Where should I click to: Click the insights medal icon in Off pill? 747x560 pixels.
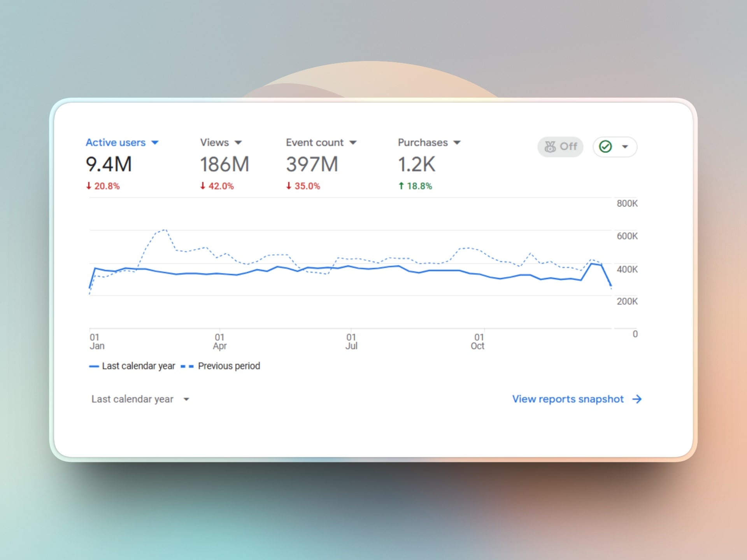click(x=550, y=147)
